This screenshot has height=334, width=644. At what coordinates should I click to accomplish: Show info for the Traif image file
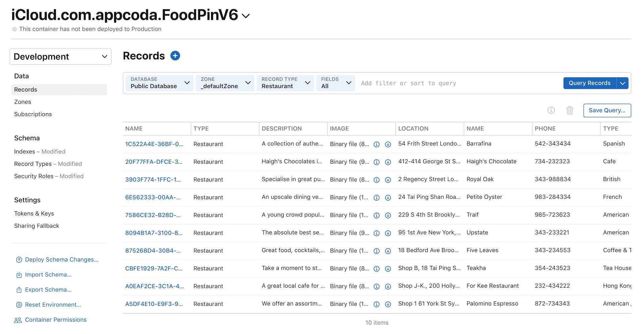[377, 216]
